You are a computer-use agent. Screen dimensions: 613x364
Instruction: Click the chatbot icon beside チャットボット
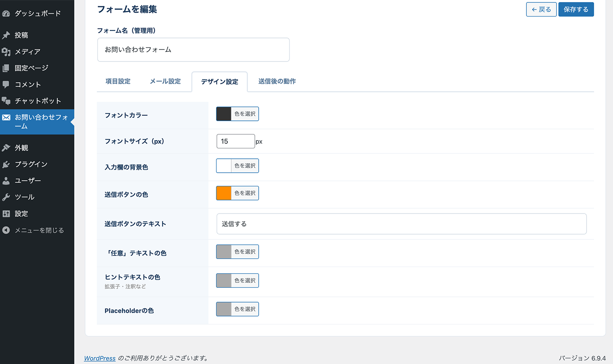click(6, 101)
